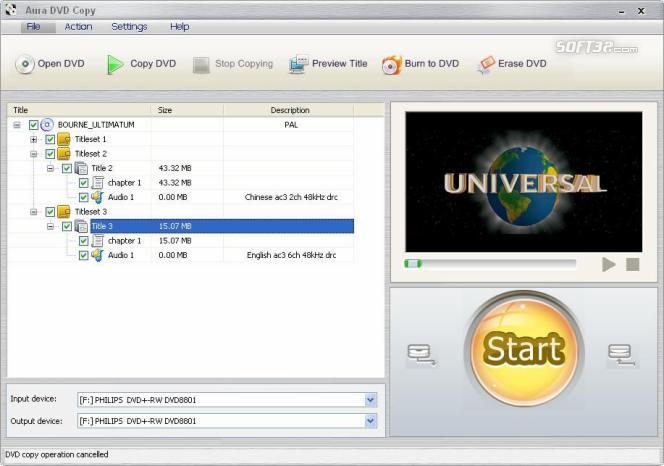Click the folder icon of Titleset 2
This screenshot has height=466, width=664.
click(x=64, y=153)
